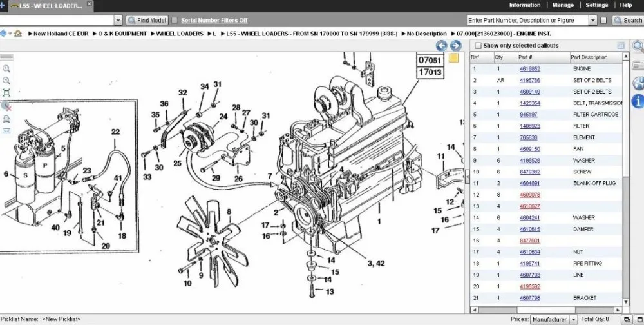This screenshot has height=325, width=644.
Task: Toggle the Serial Number Filters checkbox
Action: tap(174, 20)
